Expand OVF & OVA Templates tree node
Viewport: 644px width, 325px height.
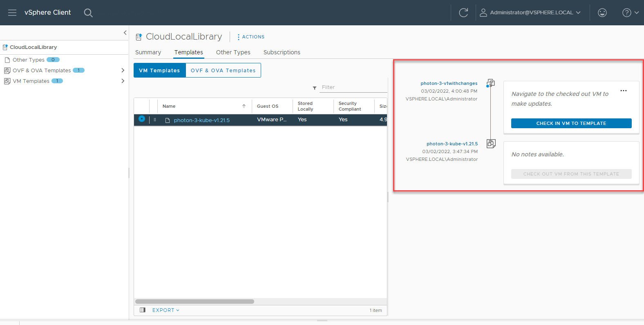click(123, 70)
